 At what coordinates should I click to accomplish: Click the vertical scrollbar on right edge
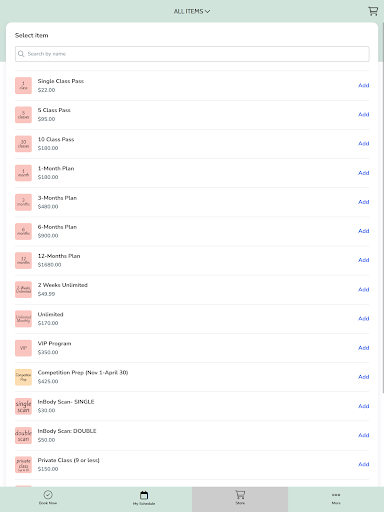pyautogui.click(x=383, y=207)
